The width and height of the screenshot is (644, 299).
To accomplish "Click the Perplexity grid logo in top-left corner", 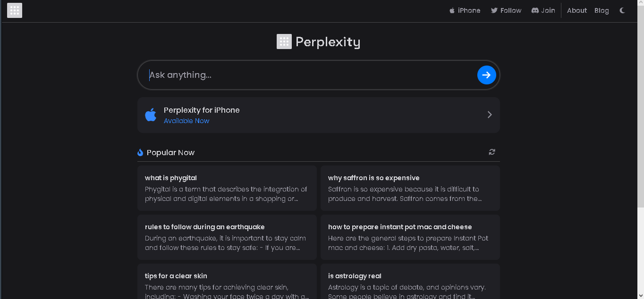I will pos(15,10).
